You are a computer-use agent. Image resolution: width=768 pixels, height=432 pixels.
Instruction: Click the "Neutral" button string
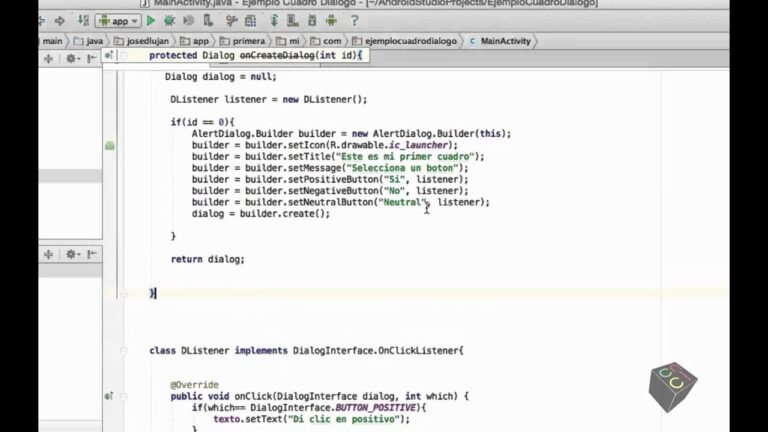coord(402,202)
